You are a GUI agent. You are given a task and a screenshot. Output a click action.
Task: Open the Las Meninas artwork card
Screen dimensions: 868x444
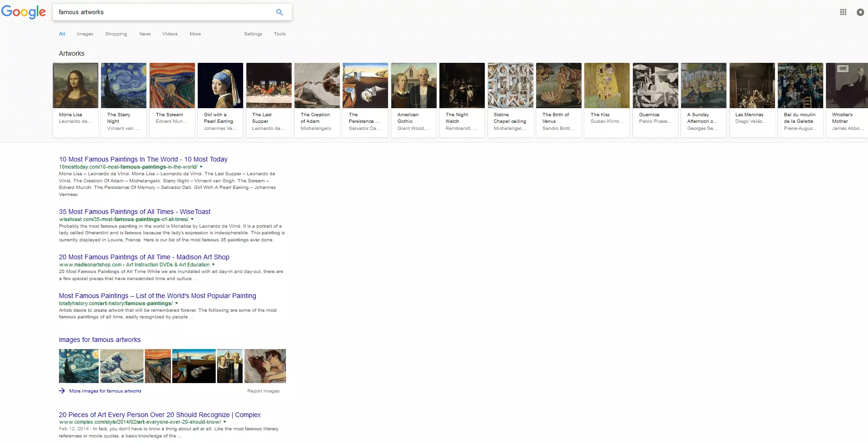point(752,100)
